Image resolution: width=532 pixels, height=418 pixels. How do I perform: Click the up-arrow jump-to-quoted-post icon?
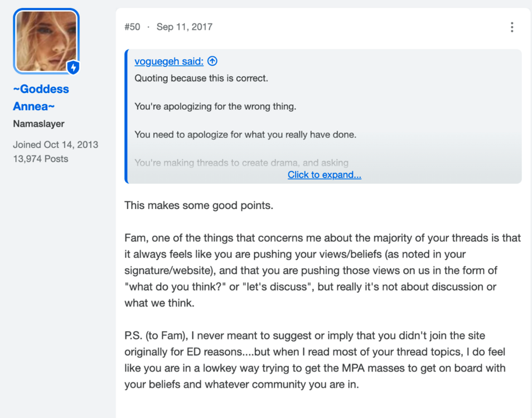[x=212, y=61]
